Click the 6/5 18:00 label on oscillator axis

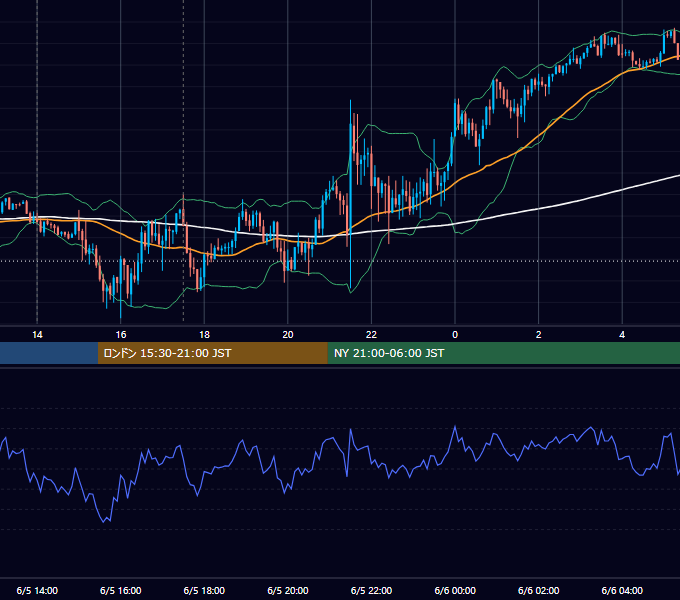click(x=204, y=590)
